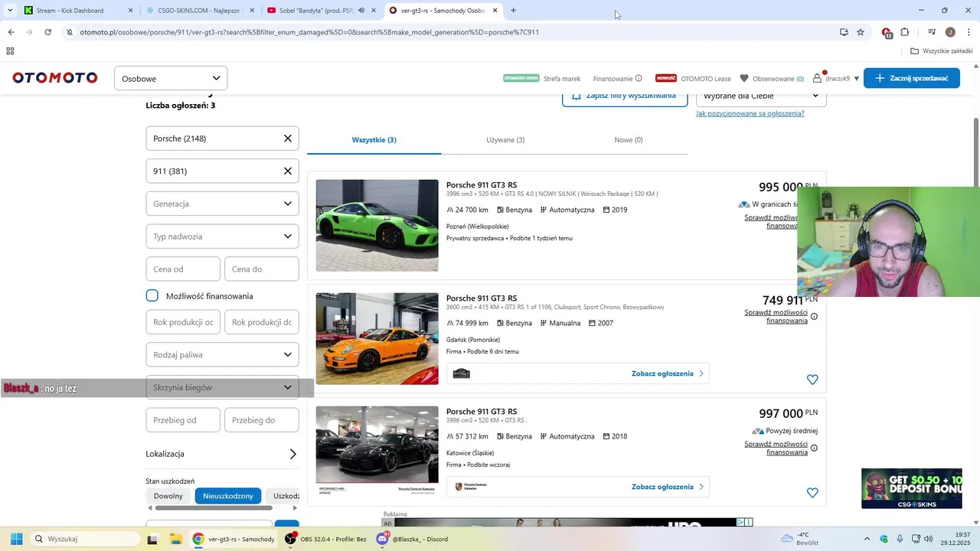Open File Explorer from taskbar
The width and height of the screenshot is (980, 551).
(175, 539)
